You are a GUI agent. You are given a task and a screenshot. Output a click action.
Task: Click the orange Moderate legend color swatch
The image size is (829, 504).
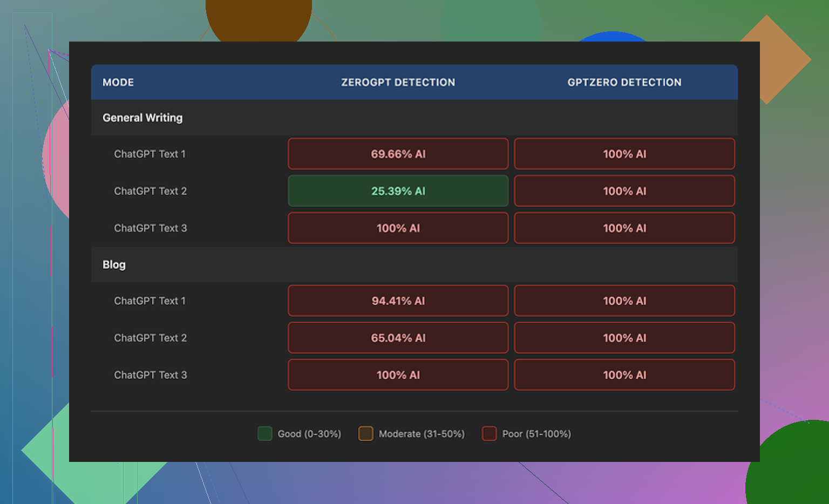click(365, 433)
